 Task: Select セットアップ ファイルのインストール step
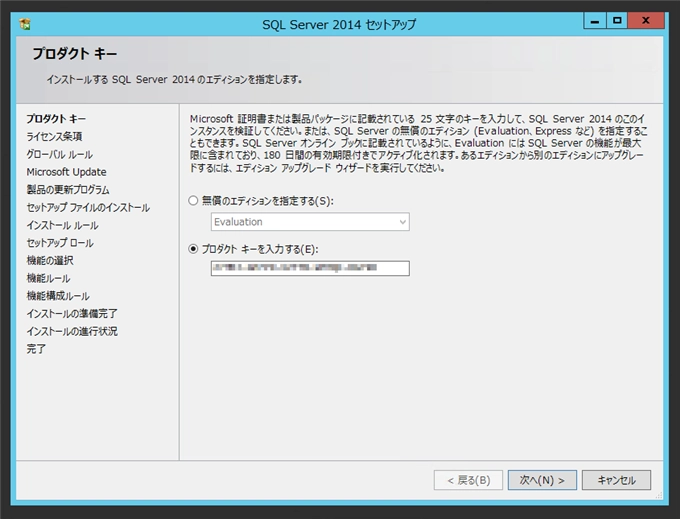88,207
